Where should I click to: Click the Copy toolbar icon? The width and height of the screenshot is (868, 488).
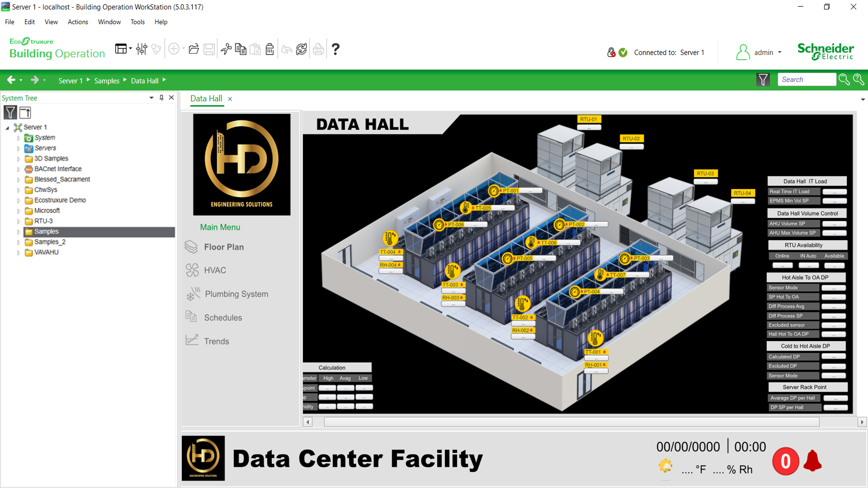pyautogui.click(x=241, y=49)
